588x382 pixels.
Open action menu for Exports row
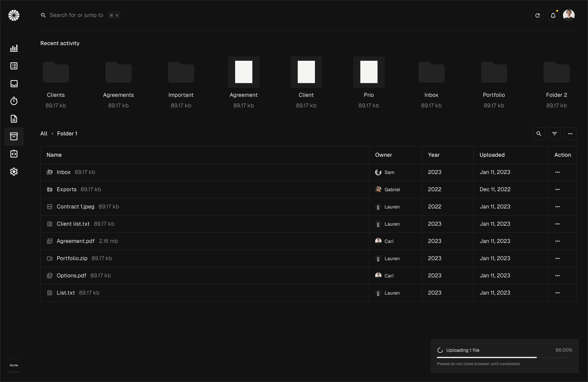click(557, 189)
